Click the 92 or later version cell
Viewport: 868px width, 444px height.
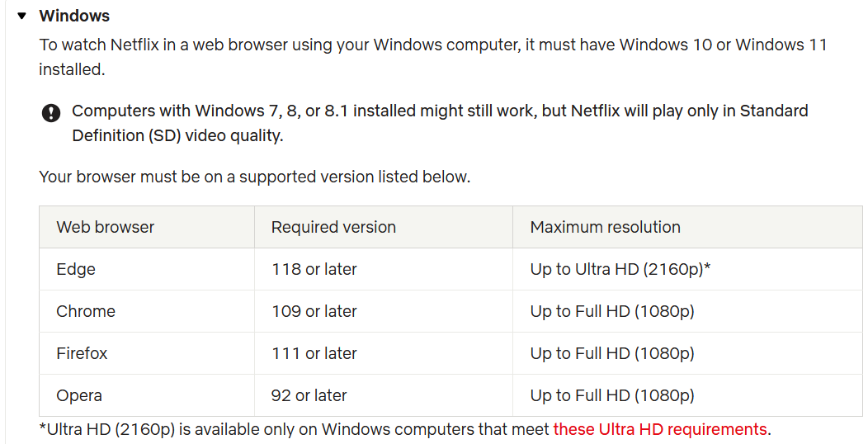coord(384,395)
